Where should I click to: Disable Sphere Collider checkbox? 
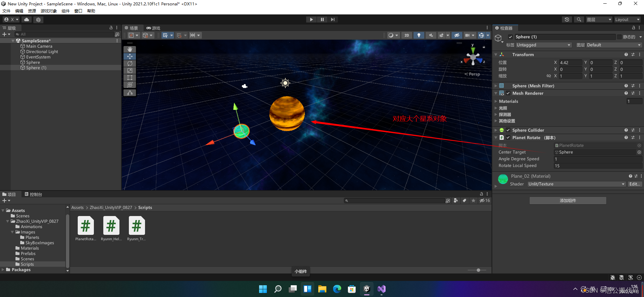(x=508, y=130)
